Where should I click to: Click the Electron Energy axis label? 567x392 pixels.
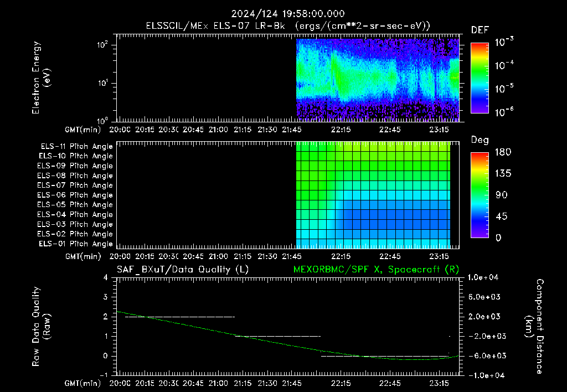41,78
